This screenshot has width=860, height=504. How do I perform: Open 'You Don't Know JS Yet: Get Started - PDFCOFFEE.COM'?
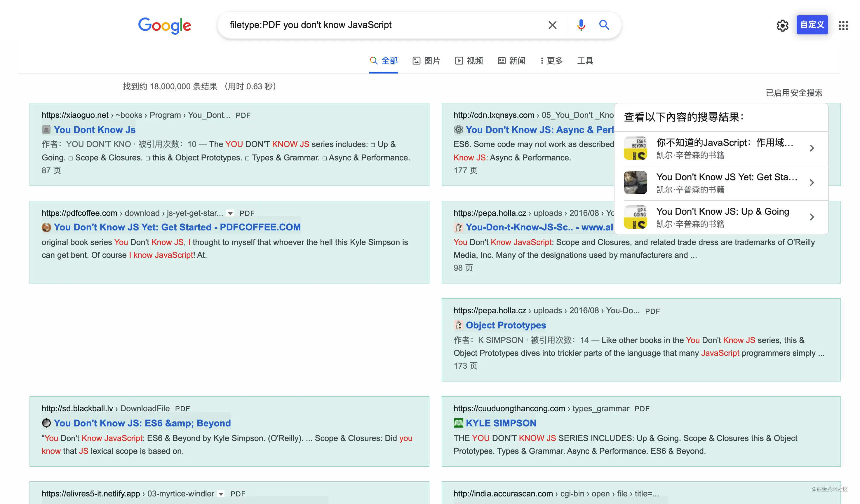[177, 227]
